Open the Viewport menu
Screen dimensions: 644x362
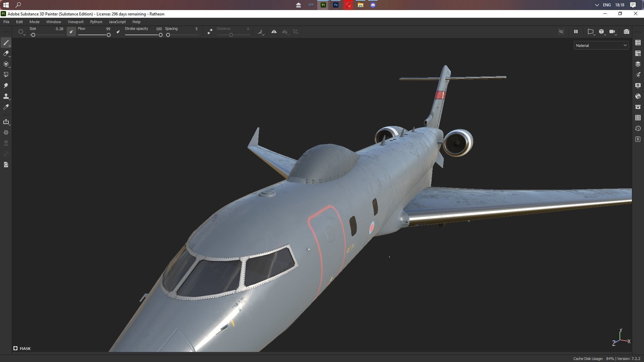pyautogui.click(x=75, y=22)
